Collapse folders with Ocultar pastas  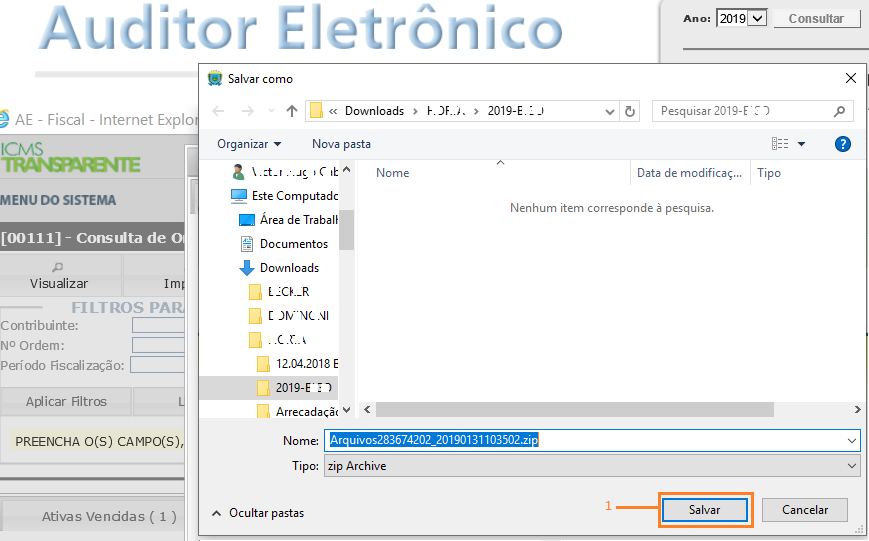(258, 513)
